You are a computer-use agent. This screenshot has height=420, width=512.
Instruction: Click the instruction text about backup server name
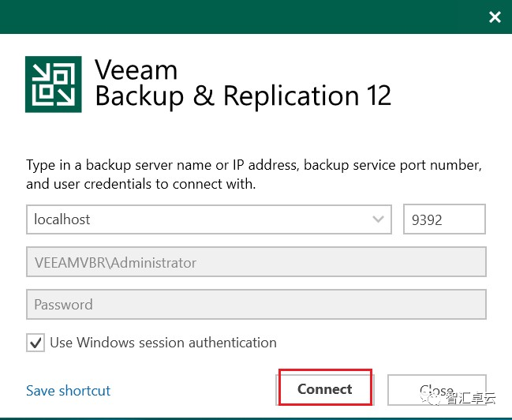click(x=254, y=174)
